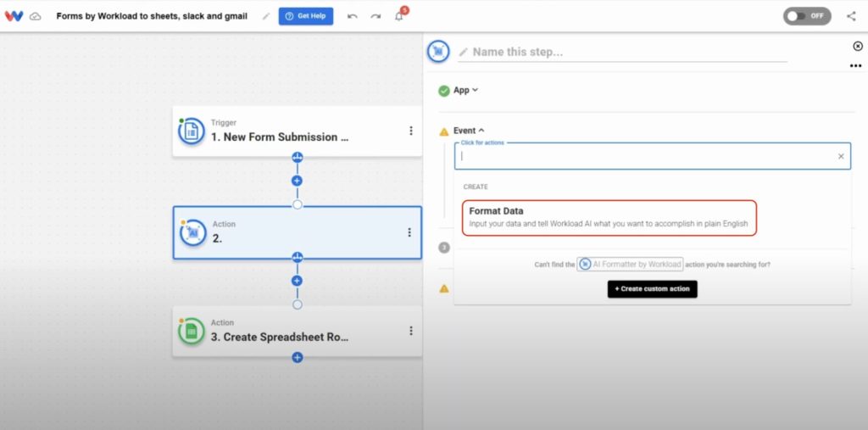868x430 pixels.
Task: Click the AI Formatter app icon in panel header
Action: tap(438, 52)
